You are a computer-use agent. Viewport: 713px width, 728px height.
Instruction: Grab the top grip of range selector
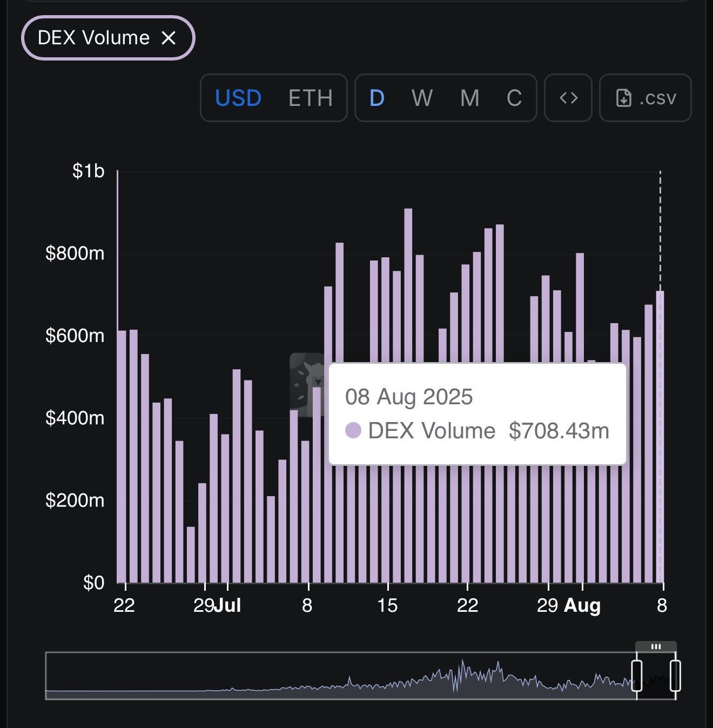tap(656, 646)
